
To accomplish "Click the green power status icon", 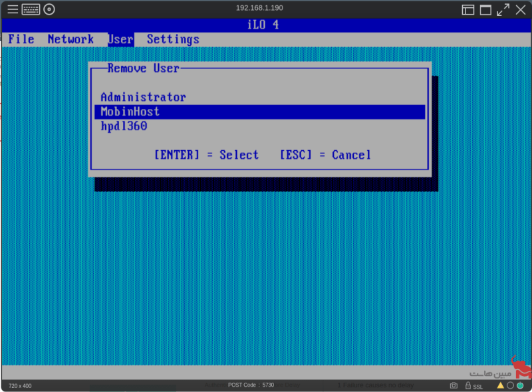I will (x=520, y=385).
